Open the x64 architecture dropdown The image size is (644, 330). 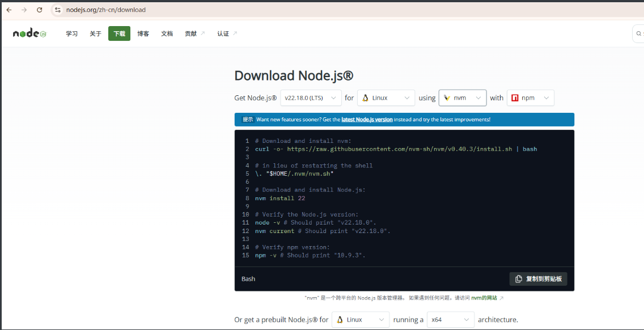(x=451, y=319)
